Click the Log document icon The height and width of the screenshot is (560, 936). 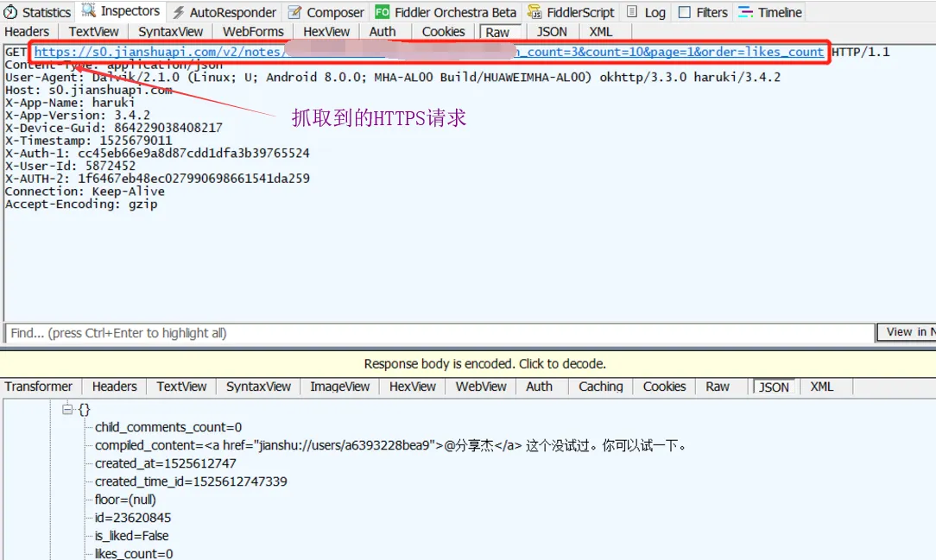(632, 12)
